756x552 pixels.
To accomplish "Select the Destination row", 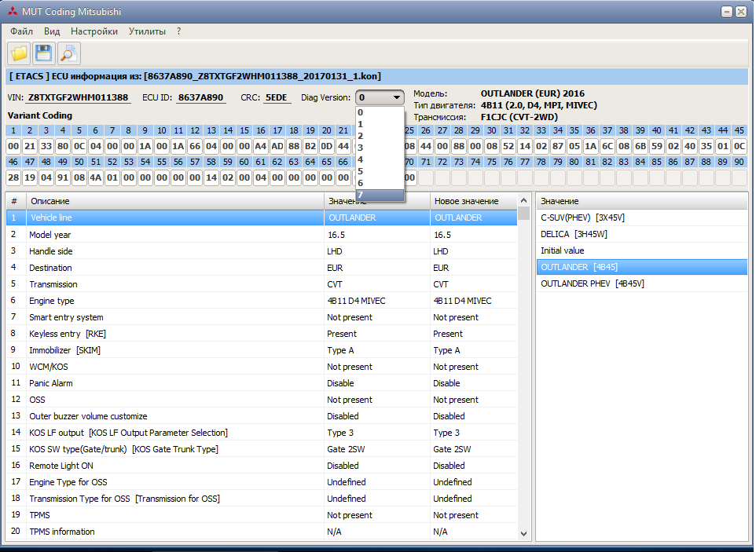I will [x=262, y=267].
